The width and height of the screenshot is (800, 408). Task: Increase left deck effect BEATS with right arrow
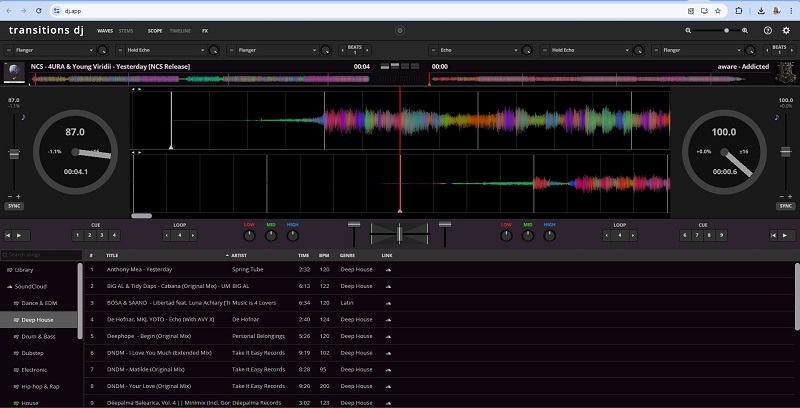(367, 50)
